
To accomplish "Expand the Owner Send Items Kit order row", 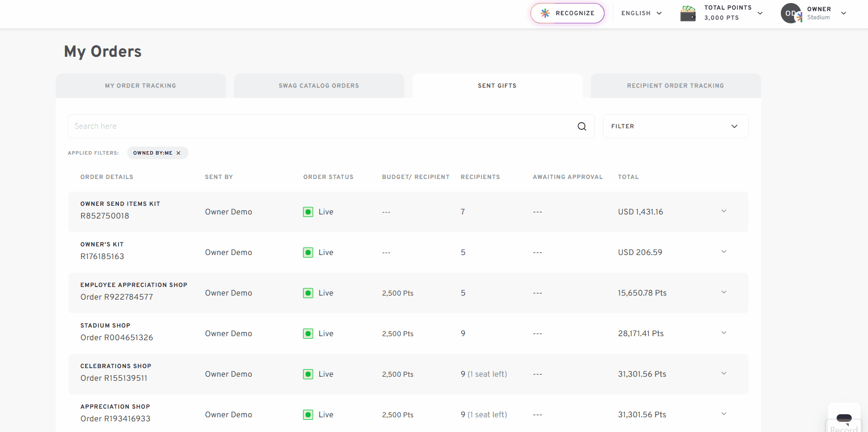I will [x=724, y=211].
